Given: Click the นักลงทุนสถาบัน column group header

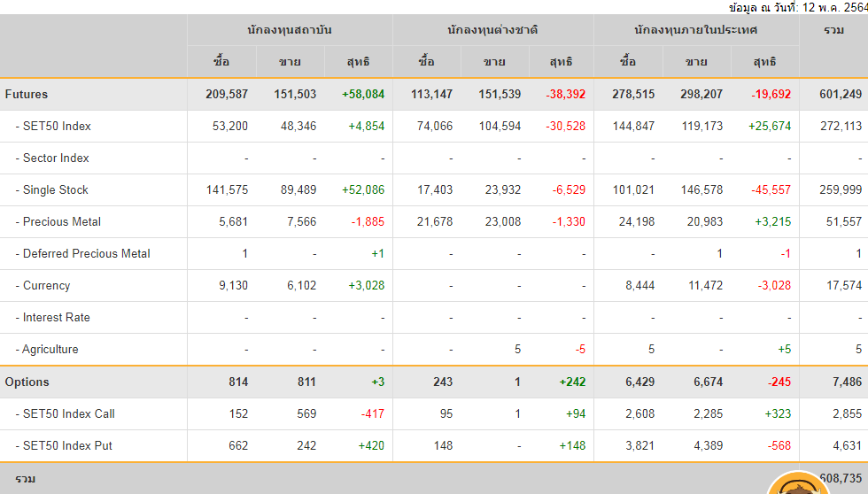Looking at the screenshot, I should click(x=290, y=29).
